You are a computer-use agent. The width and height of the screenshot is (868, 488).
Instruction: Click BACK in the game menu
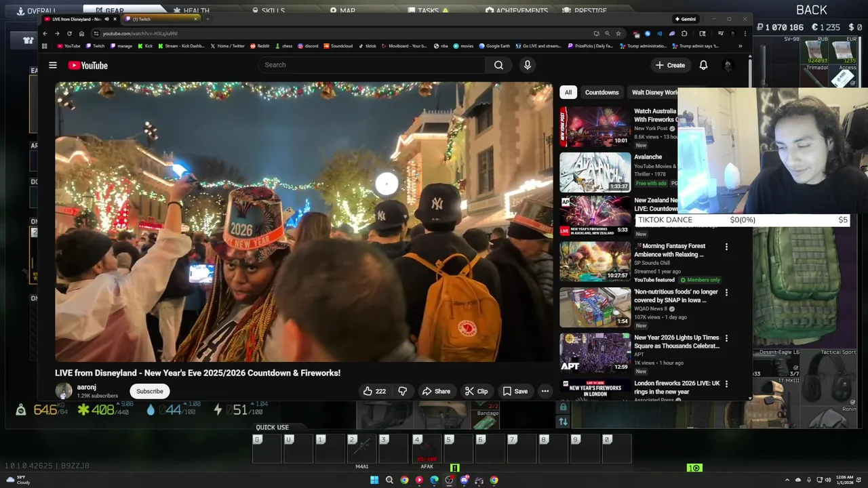point(812,10)
